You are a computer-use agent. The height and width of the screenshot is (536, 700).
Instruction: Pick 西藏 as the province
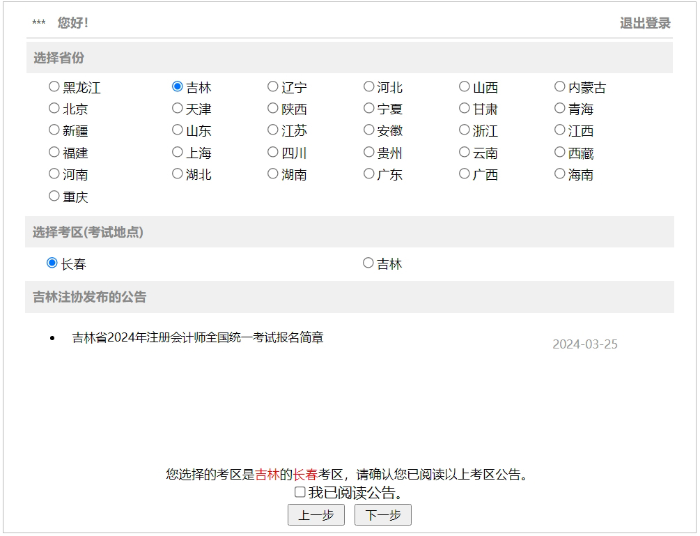click(x=560, y=153)
